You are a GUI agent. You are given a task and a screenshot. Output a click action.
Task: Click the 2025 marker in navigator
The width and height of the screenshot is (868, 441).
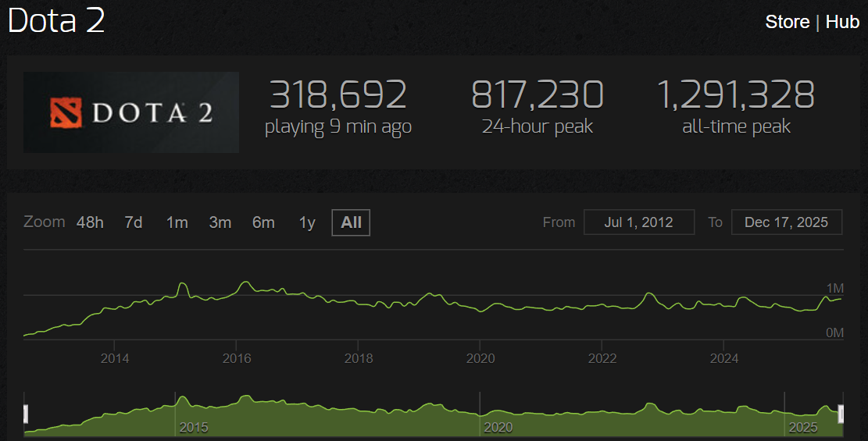803,427
